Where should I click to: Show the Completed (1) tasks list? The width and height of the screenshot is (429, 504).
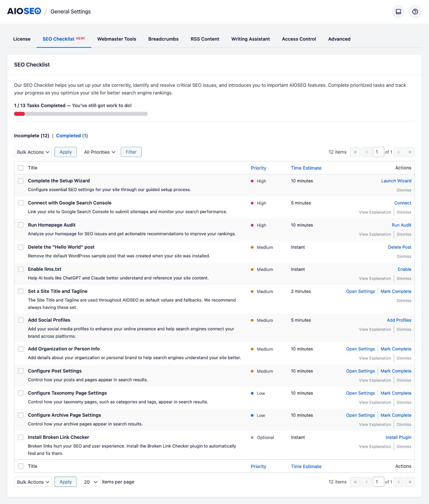72,136
